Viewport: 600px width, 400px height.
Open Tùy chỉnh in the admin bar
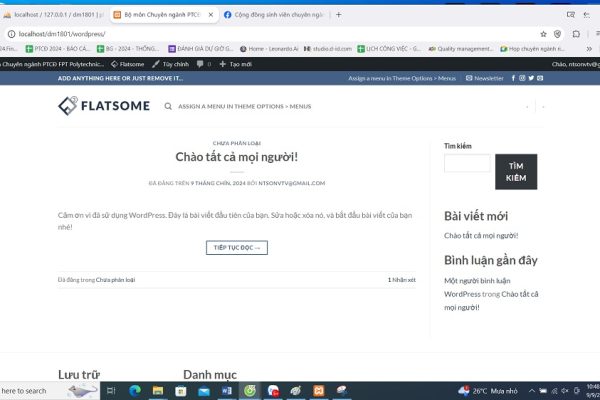point(170,64)
